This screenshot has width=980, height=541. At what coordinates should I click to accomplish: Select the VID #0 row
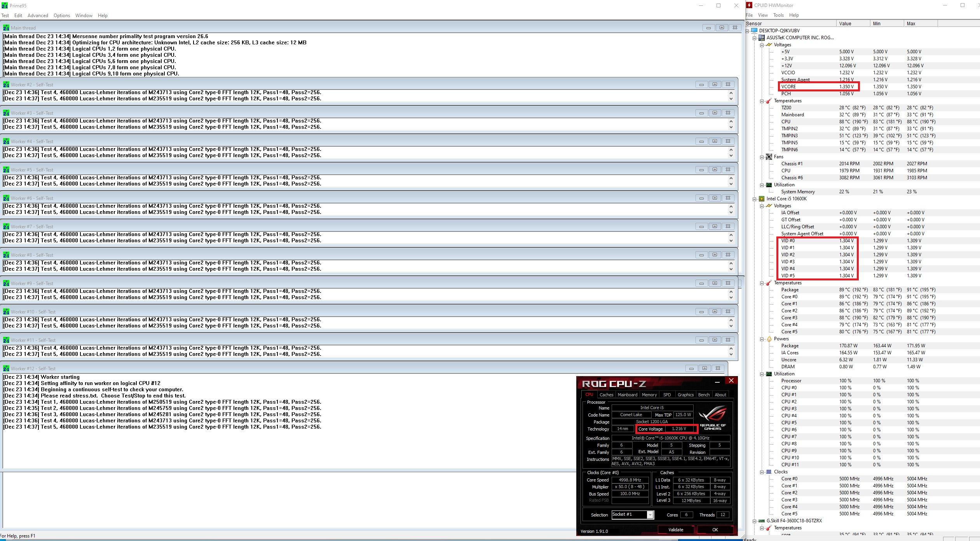coord(862,241)
